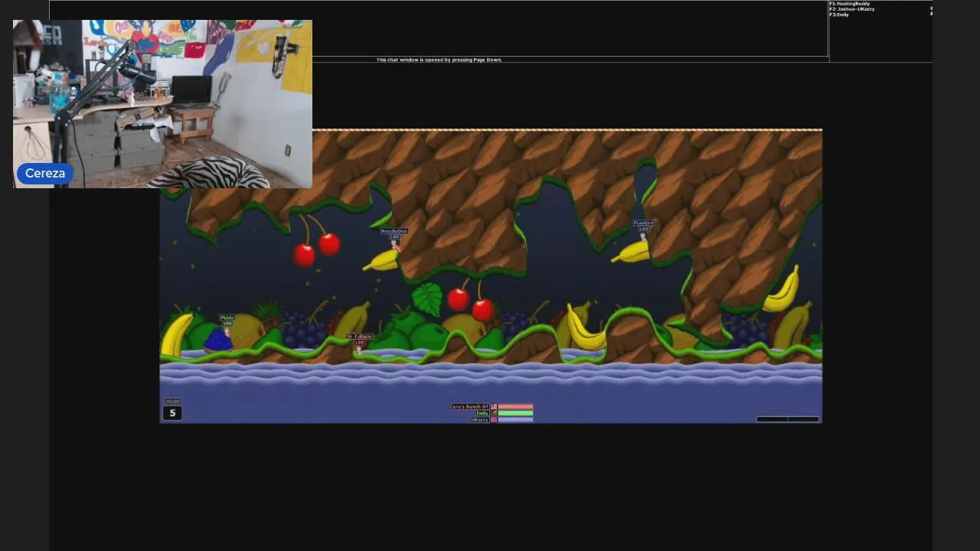Click the green monstera leaf in the map
The height and width of the screenshot is (551, 980).
[x=427, y=298]
